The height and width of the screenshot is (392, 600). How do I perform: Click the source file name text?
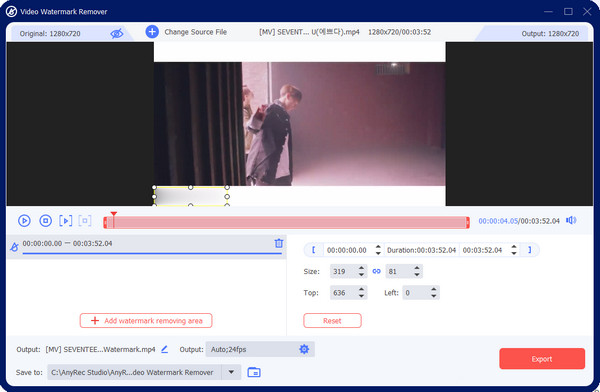click(x=309, y=32)
